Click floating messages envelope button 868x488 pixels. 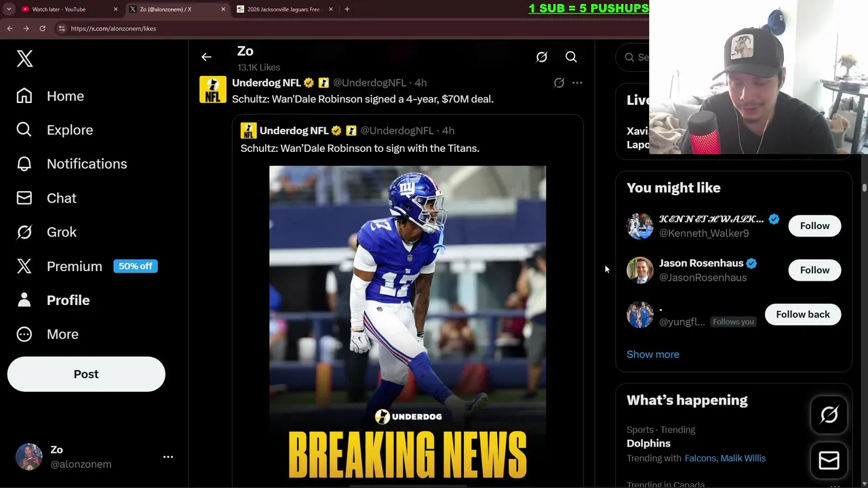(829, 461)
